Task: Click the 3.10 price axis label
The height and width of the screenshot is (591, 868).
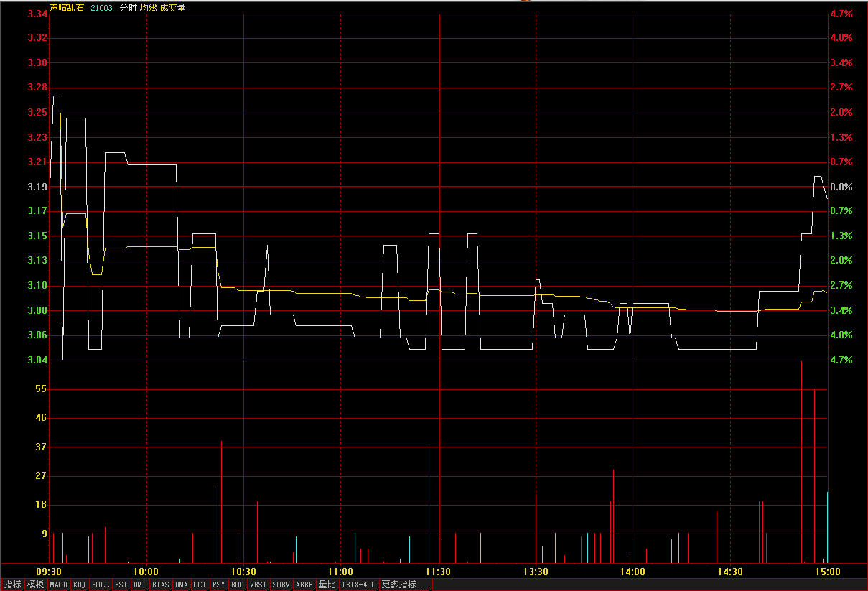Action: click(x=37, y=286)
